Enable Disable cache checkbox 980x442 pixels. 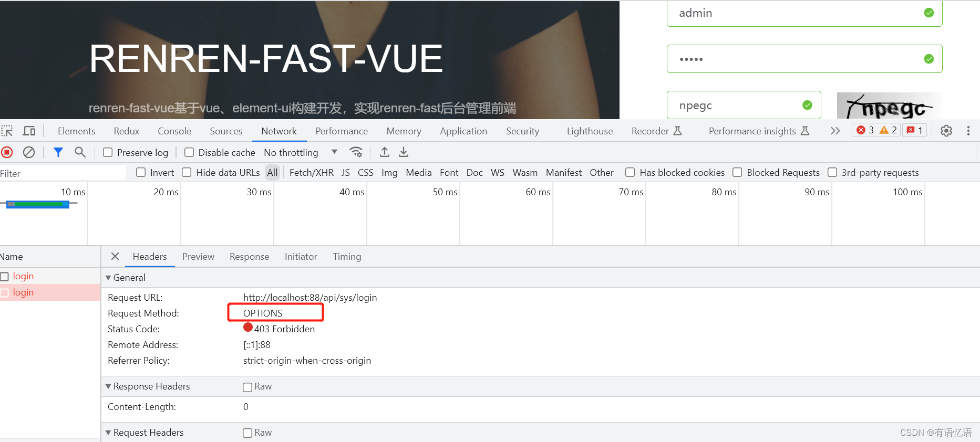click(189, 152)
